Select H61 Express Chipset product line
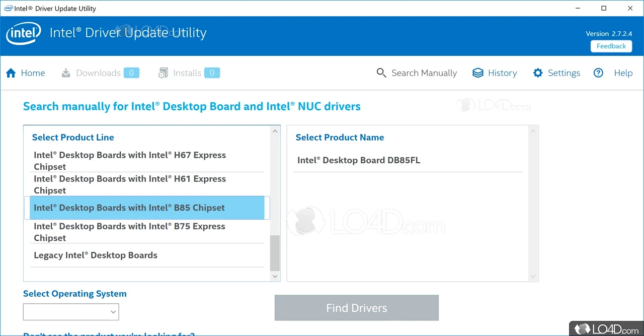Image resolution: width=644 pixels, height=336 pixels. point(130,184)
